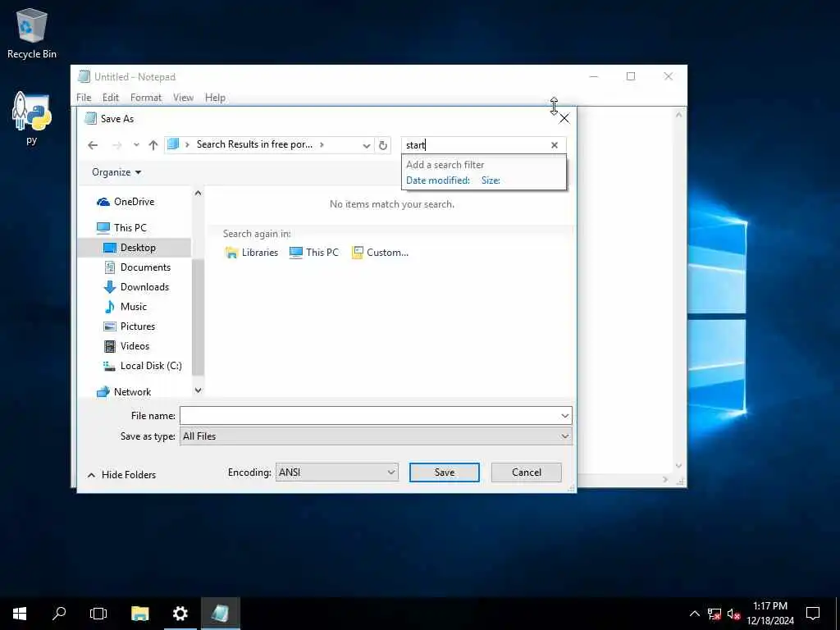Open the Format menu in Notepad

(x=146, y=98)
